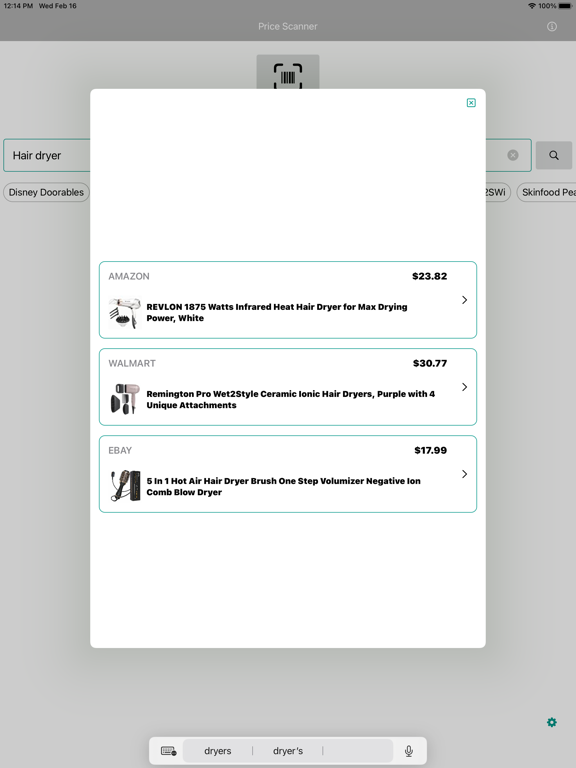The width and height of the screenshot is (576, 768).
Task: Tap the magnifier search button
Action: point(553,155)
